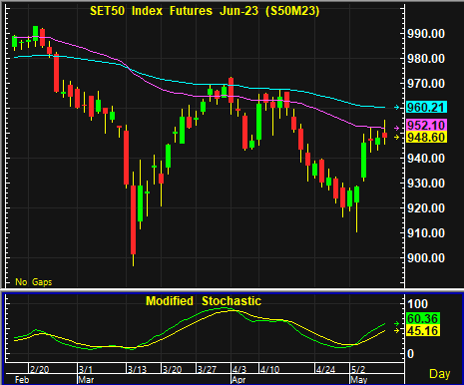The height and width of the screenshot is (385, 464).
Task: Click the yellow arrow marker beside 948.60
Action: pyautogui.click(x=397, y=137)
